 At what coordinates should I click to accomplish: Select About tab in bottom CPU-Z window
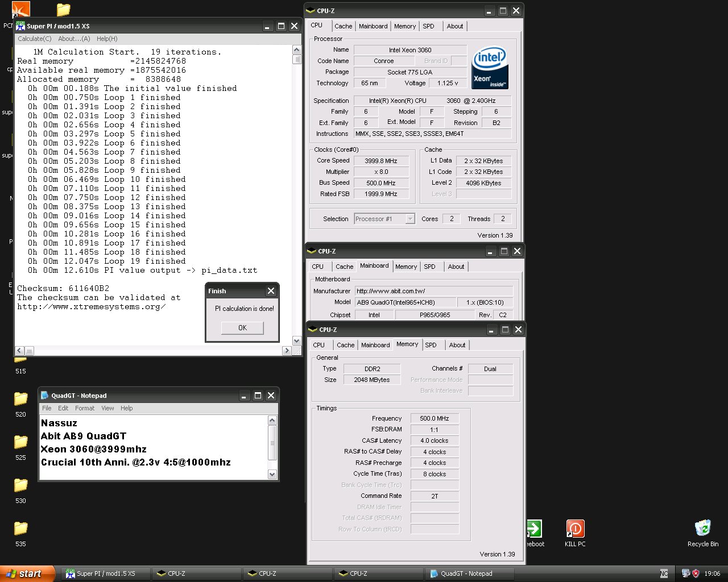pyautogui.click(x=457, y=345)
